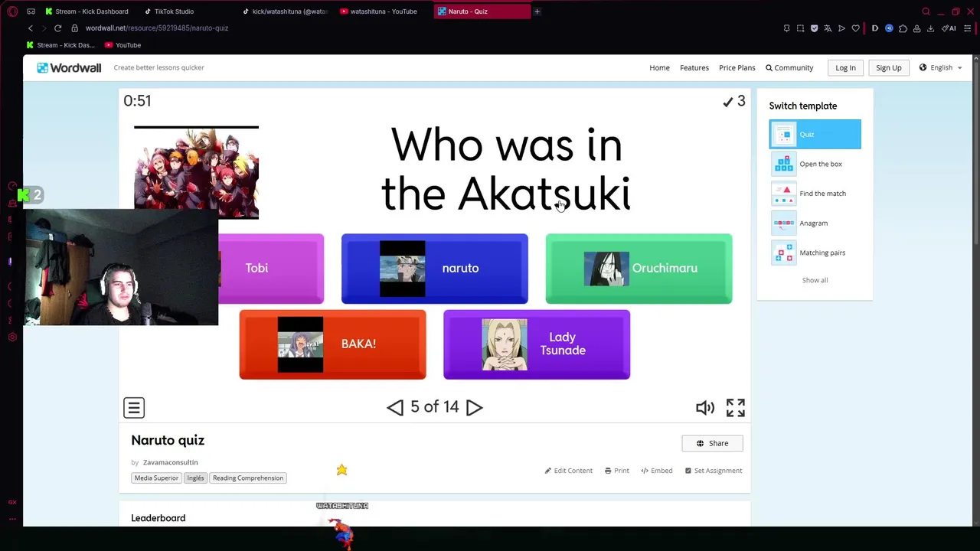Viewport: 980px width, 551px height.
Task: Switch to kick/watashituna TikTok tab
Action: (x=285, y=11)
